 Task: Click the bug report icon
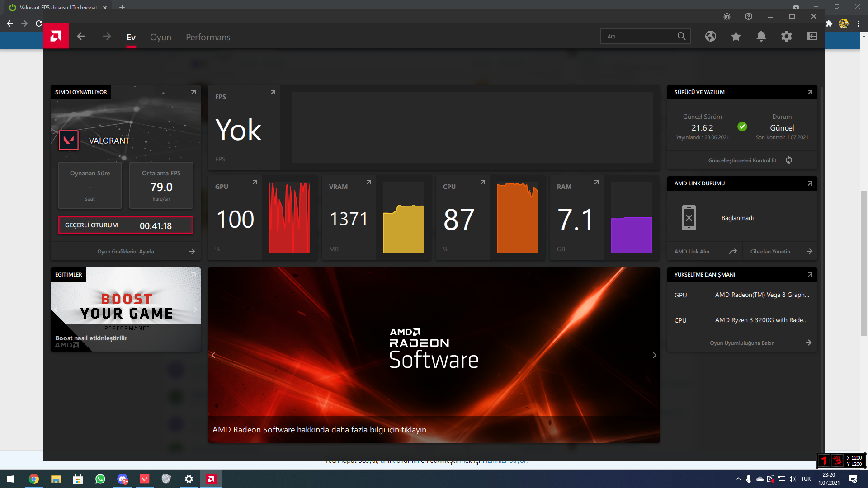click(x=726, y=16)
